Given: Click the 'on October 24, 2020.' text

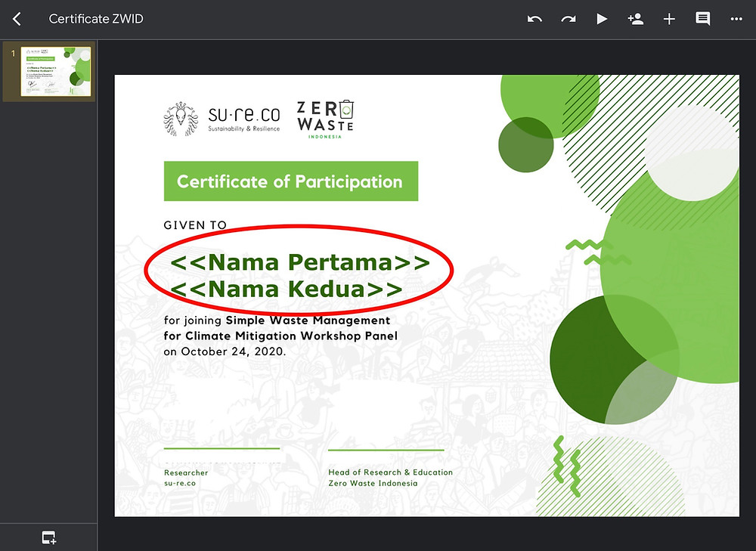Looking at the screenshot, I should (225, 351).
